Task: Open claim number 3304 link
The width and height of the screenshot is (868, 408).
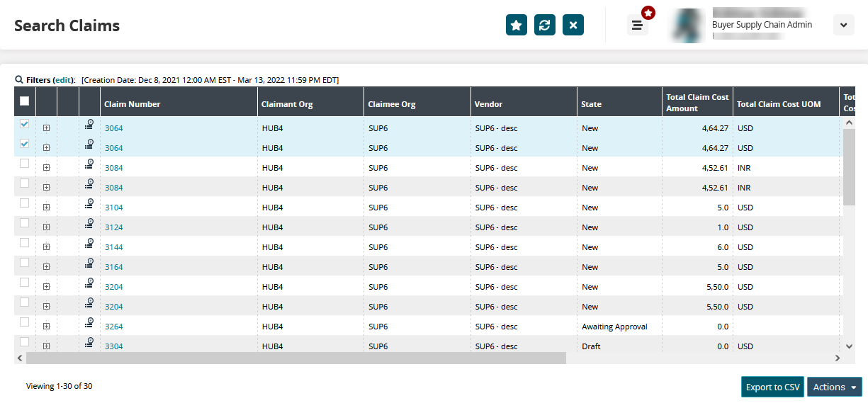Action: (113, 346)
